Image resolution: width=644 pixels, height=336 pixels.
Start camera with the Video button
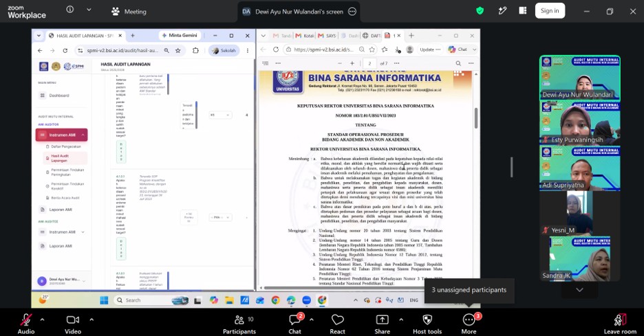73,324
